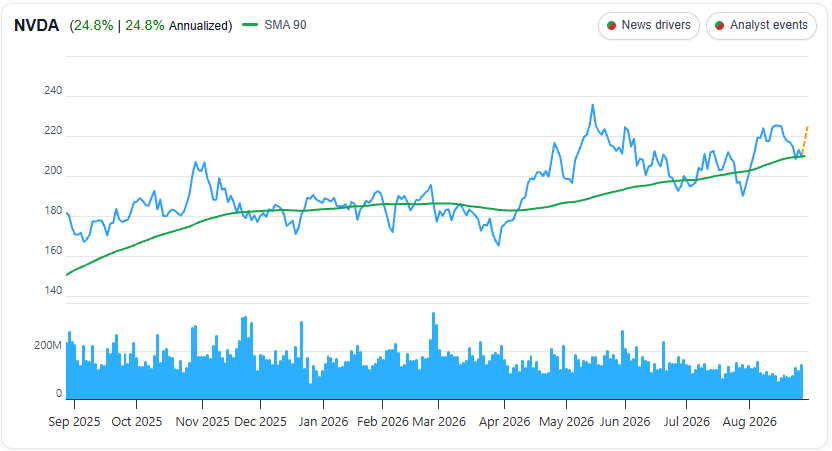
Task: Click the 0 volume axis label
Action: pyautogui.click(x=59, y=394)
